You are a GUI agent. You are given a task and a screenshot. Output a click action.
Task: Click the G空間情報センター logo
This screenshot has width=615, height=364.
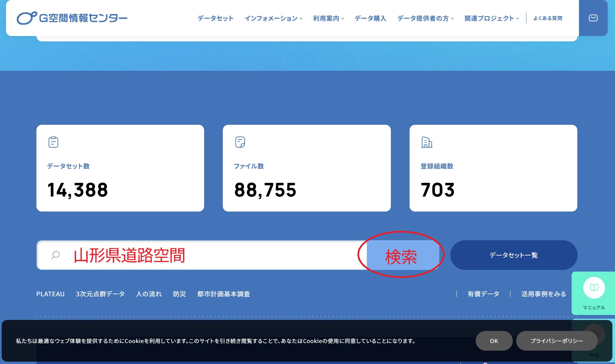click(71, 18)
